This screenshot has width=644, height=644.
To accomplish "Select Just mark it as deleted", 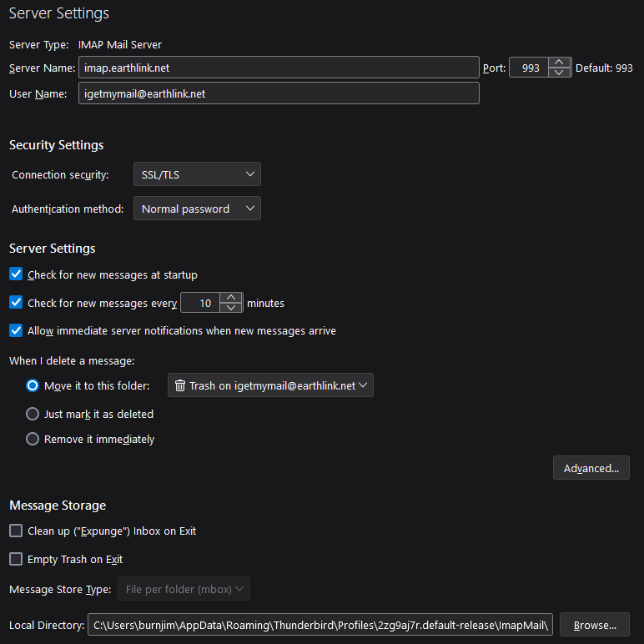I will pos(33,414).
